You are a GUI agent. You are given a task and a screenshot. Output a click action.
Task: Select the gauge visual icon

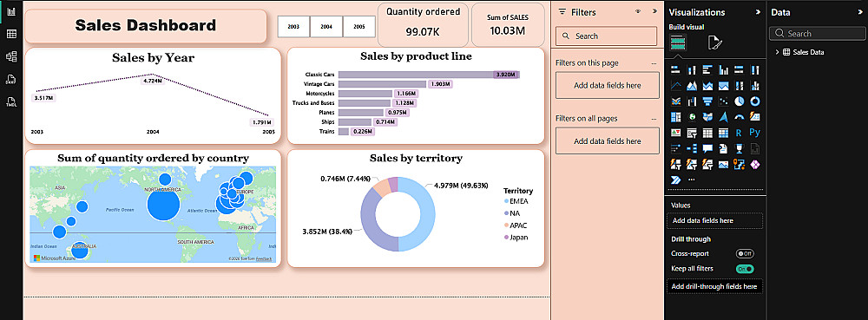pyautogui.click(x=739, y=117)
